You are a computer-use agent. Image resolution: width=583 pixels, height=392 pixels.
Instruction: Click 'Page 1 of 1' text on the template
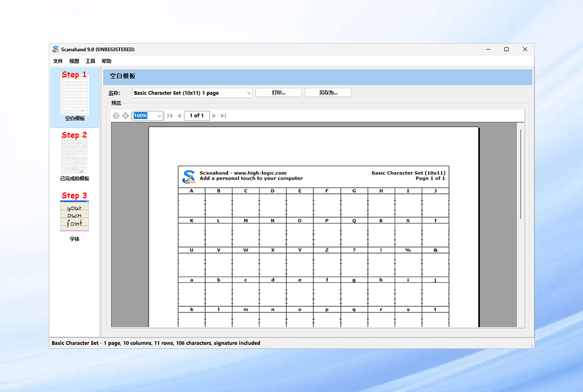pos(430,178)
